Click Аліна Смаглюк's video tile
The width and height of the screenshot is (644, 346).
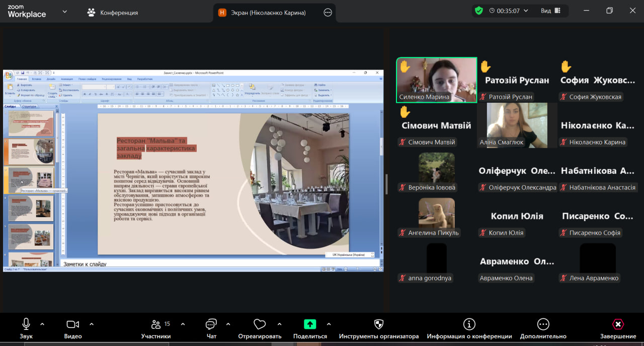[x=517, y=125]
